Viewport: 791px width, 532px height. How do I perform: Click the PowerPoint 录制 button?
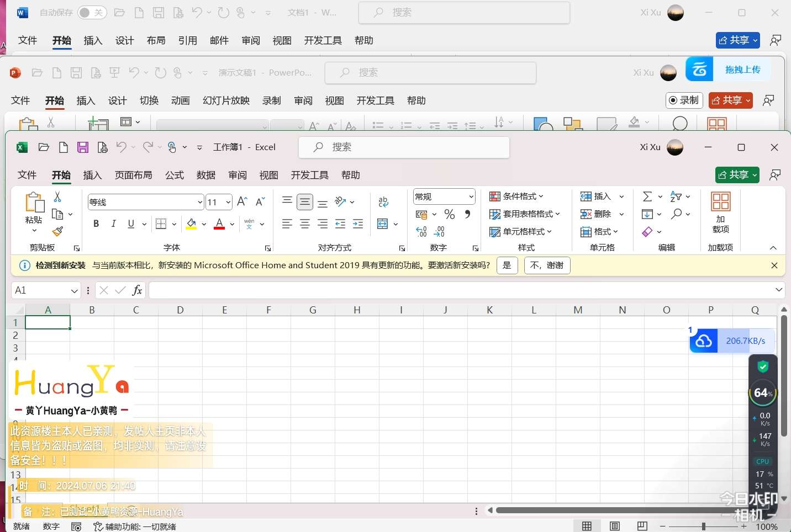(684, 100)
